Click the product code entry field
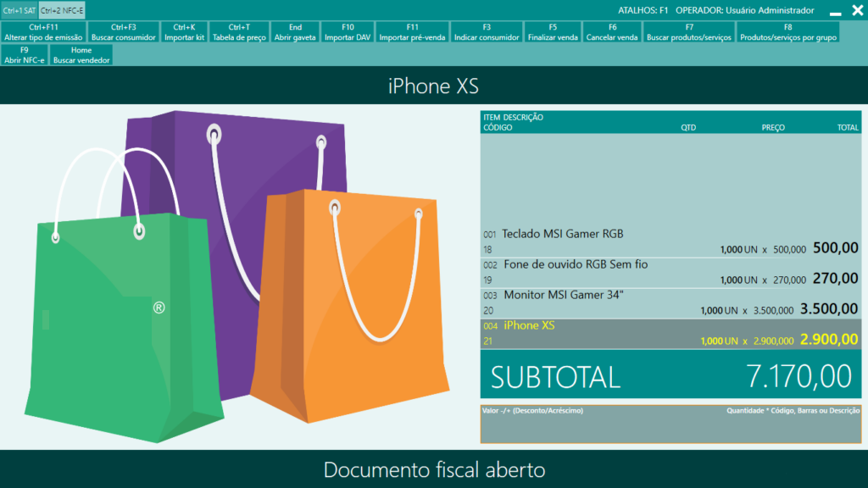Viewport: 868px width, 488px height. click(670, 424)
